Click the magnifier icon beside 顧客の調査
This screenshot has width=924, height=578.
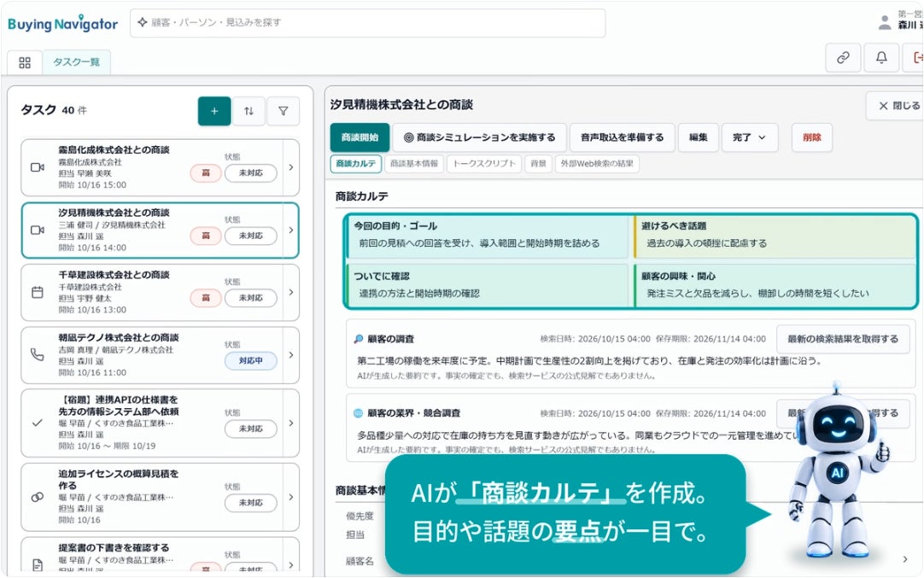(x=358, y=339)
